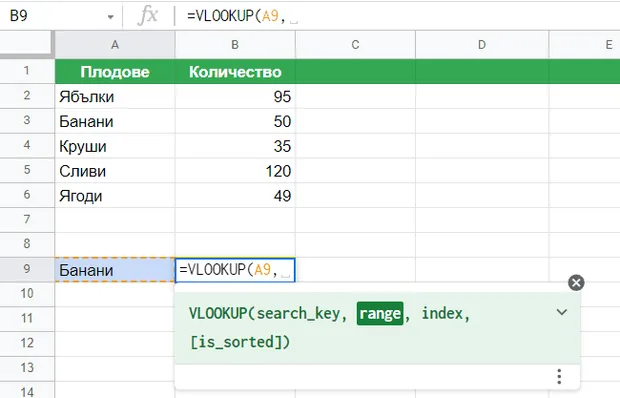Select row 4 header
620x398 pixels.
26,145
